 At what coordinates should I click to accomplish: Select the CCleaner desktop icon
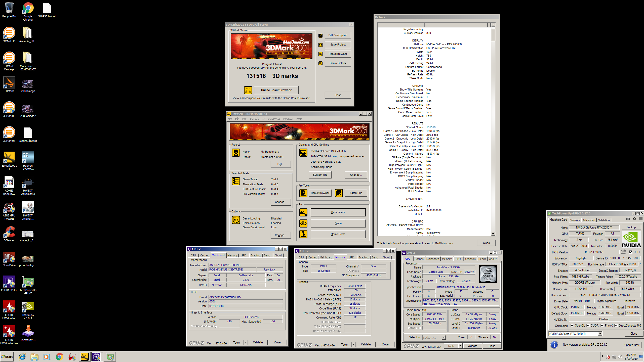[x=9, y=234]
